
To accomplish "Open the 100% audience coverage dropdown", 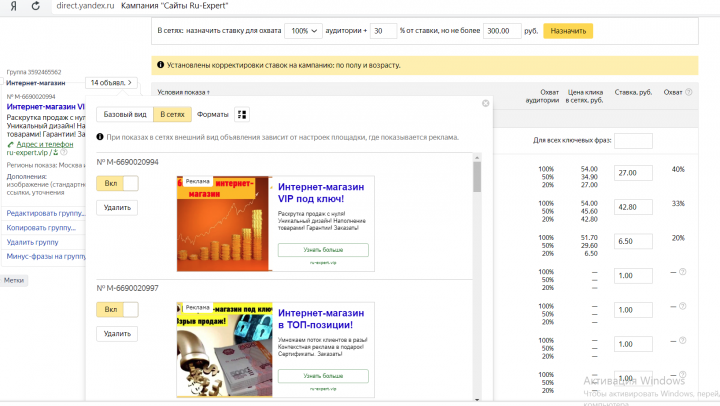I will [303, 31].
